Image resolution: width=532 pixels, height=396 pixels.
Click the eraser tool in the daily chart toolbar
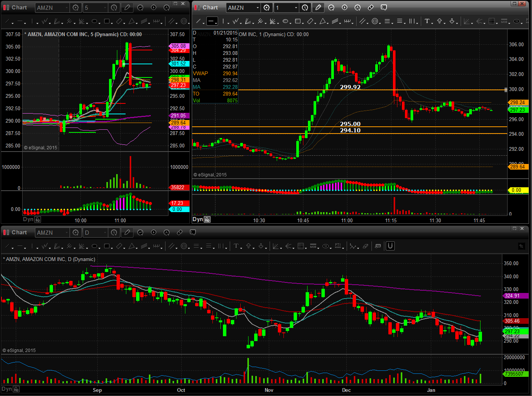click(365, 246)
